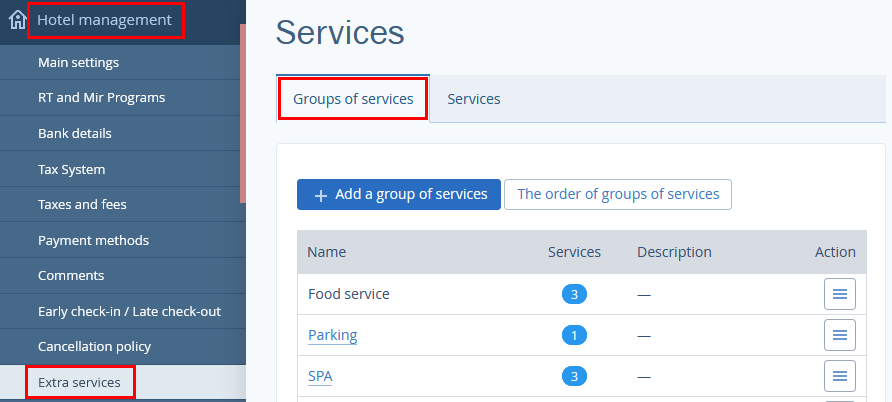Expand the Hotel management menu section
Image resolution: width=892 pixels, height=402 pixels.
[105, 20]
